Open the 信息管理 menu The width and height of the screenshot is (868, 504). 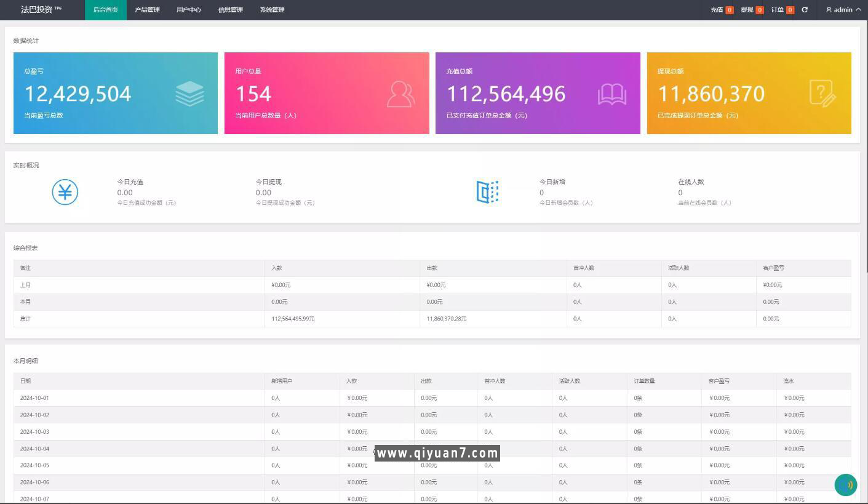[x=231, y=10]
